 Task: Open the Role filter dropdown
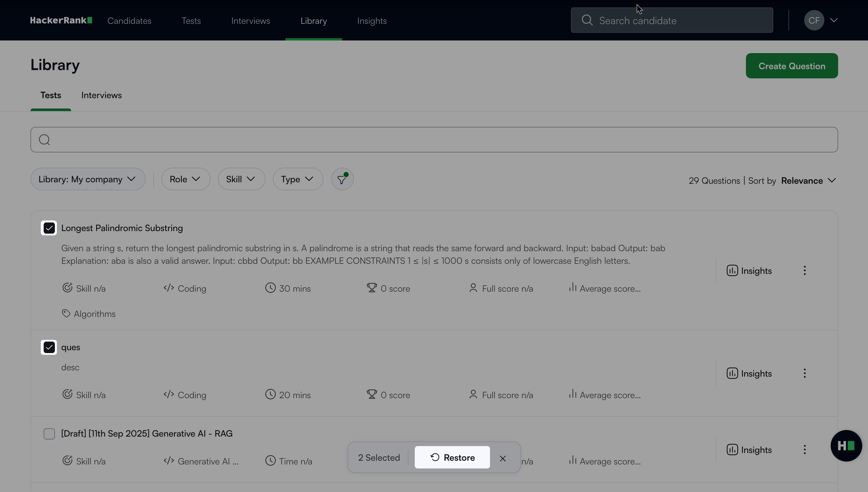[185, 179]
